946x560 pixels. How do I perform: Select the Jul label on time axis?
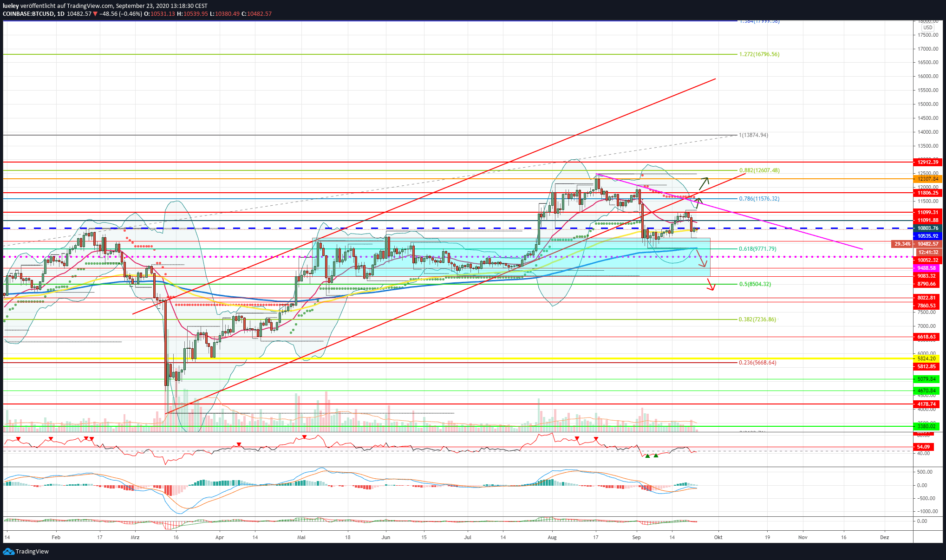point(468,537)
